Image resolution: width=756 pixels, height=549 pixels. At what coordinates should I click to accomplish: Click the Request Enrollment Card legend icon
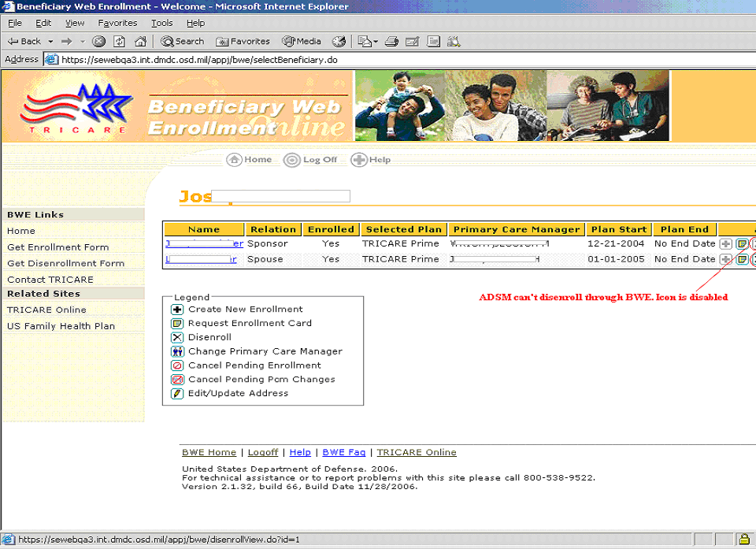[177, 323]
